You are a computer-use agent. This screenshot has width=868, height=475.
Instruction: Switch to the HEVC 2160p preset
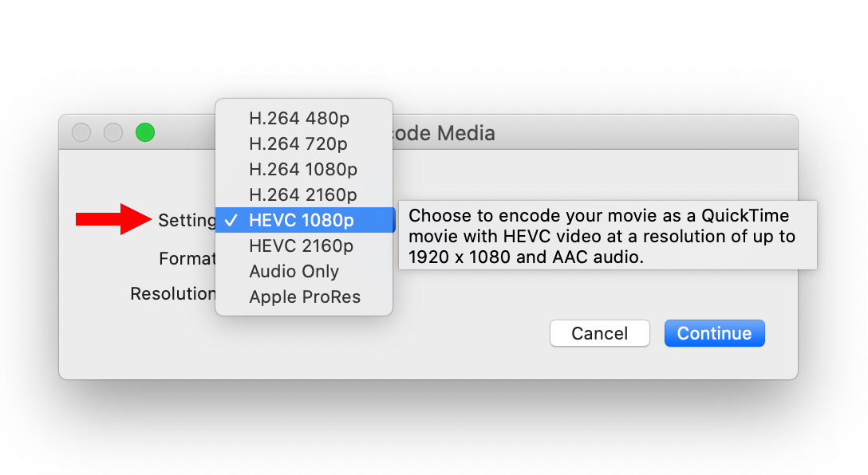[x=304, y=245]
